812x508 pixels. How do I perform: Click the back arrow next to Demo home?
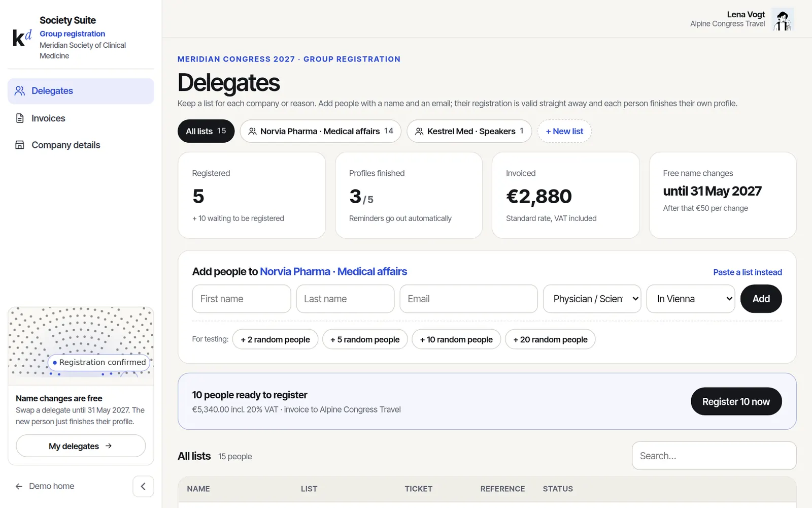click(x=19, y=486)
